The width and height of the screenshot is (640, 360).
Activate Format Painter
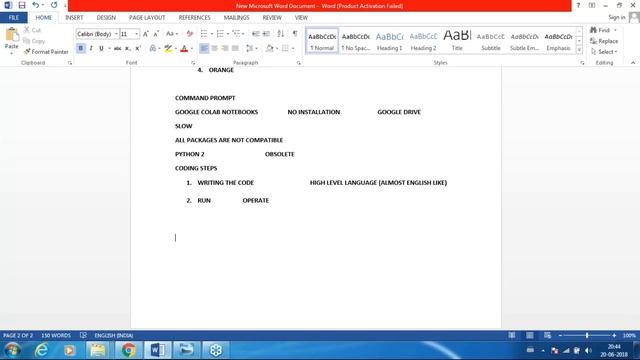46,52
